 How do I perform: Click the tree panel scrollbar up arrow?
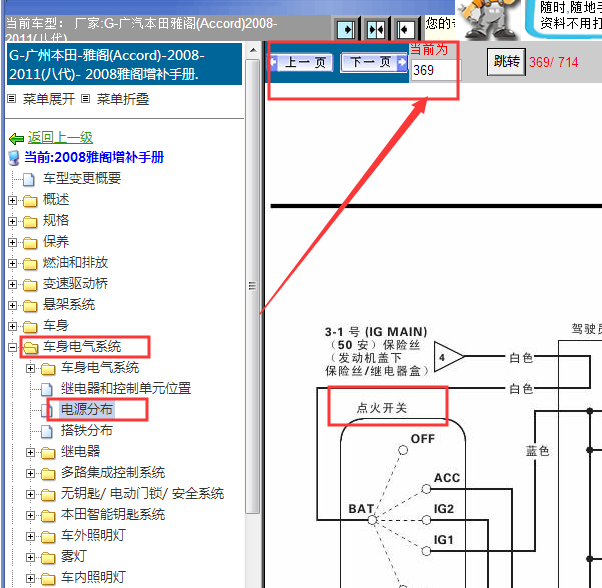(x=253, y=50)
